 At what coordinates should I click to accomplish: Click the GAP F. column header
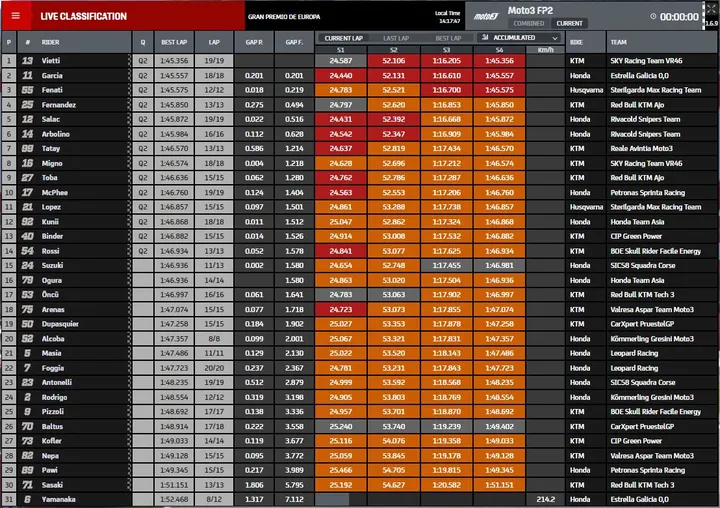coord(294,42)
